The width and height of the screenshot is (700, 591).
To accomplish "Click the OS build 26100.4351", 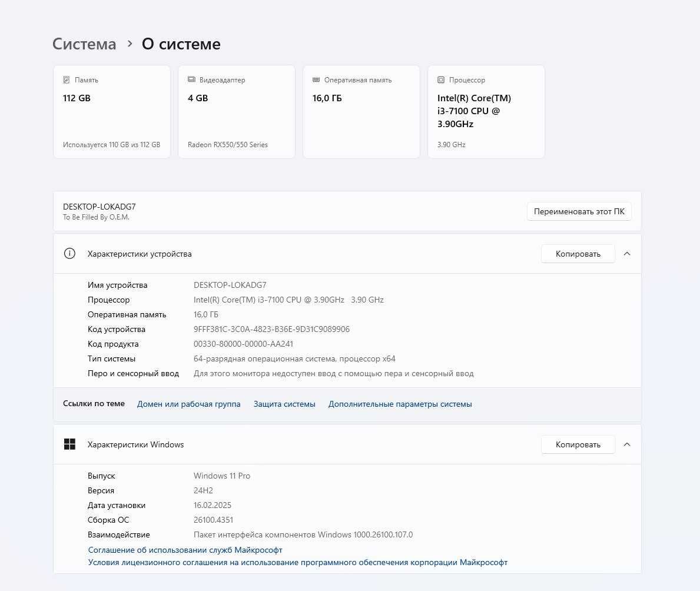I will tap(213, 520).
